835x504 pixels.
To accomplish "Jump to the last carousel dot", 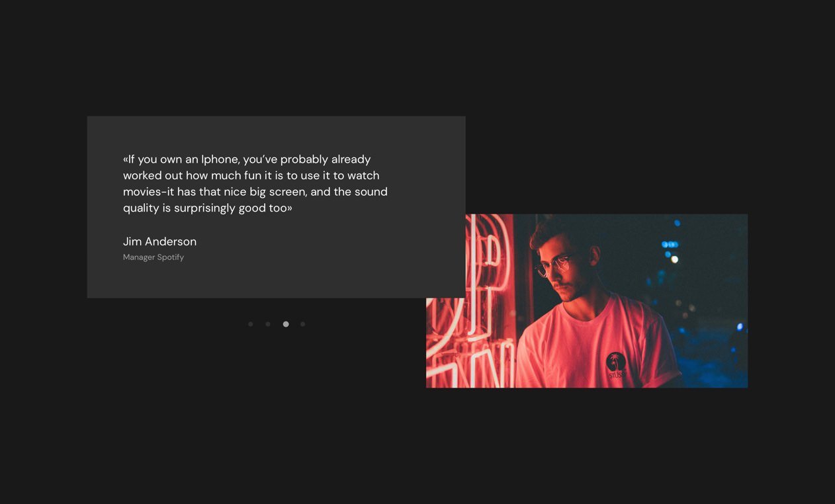I will (303, 324).
